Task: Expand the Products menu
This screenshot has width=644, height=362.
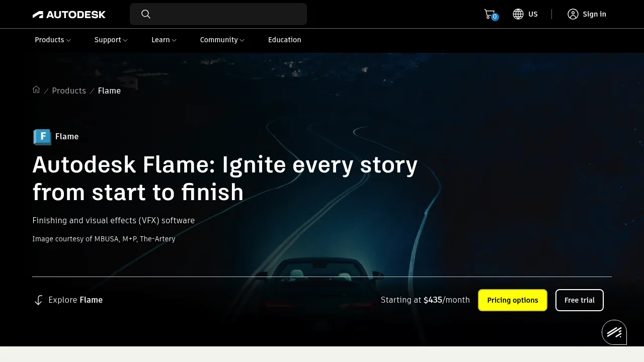Action: click(x=53, y=40)
